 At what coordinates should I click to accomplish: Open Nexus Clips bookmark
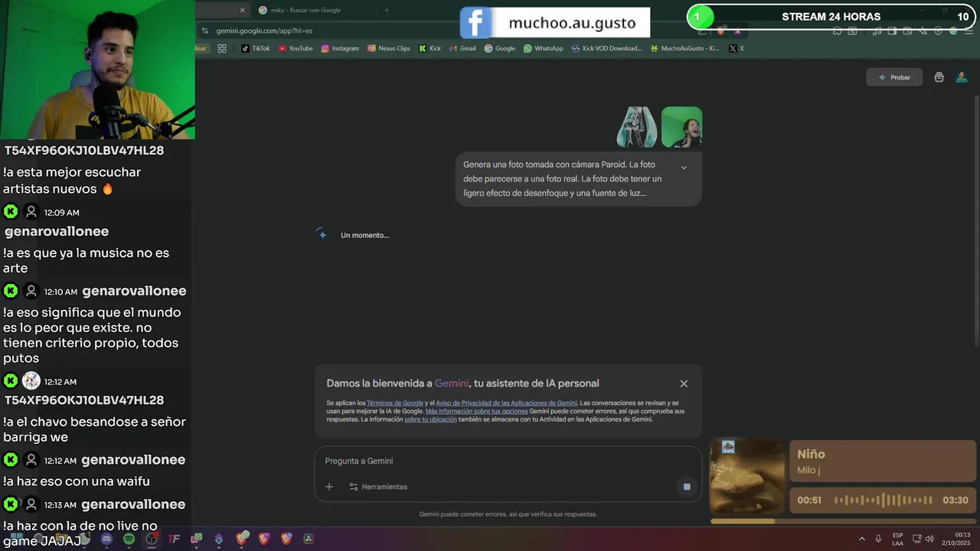(x=389, y=48)
